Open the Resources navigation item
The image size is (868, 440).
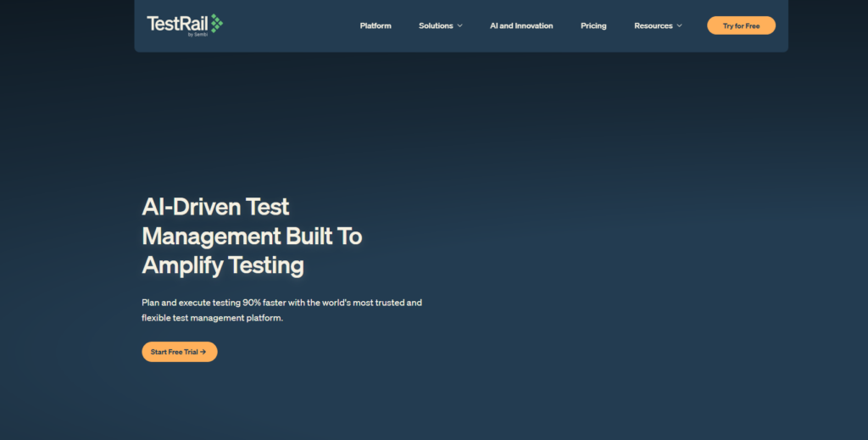click(x=653, y=26)
